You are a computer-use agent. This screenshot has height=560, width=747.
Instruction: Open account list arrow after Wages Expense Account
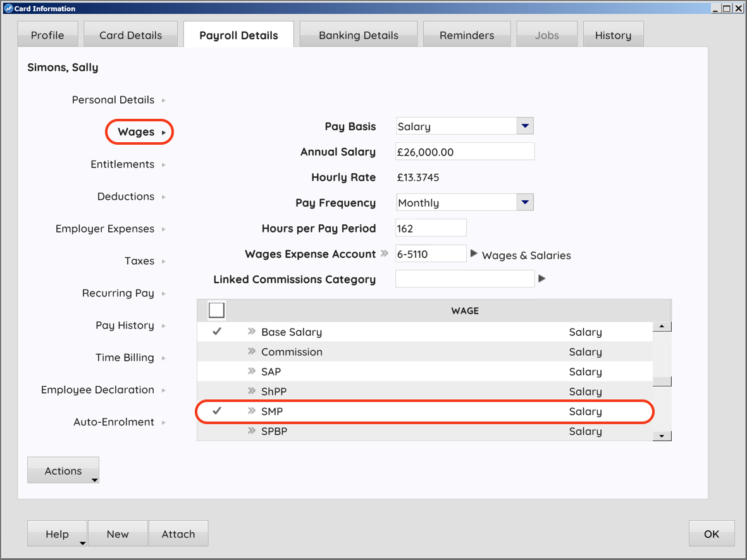pyautogui.click(x=474, y=254)
